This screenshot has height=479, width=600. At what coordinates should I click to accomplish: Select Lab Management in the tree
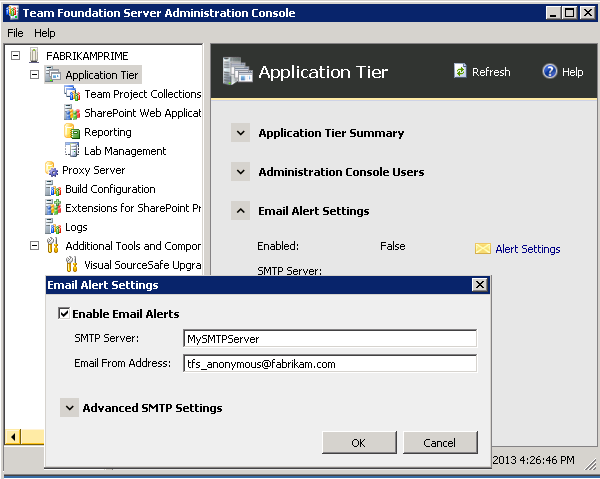(x=125, y=151)
